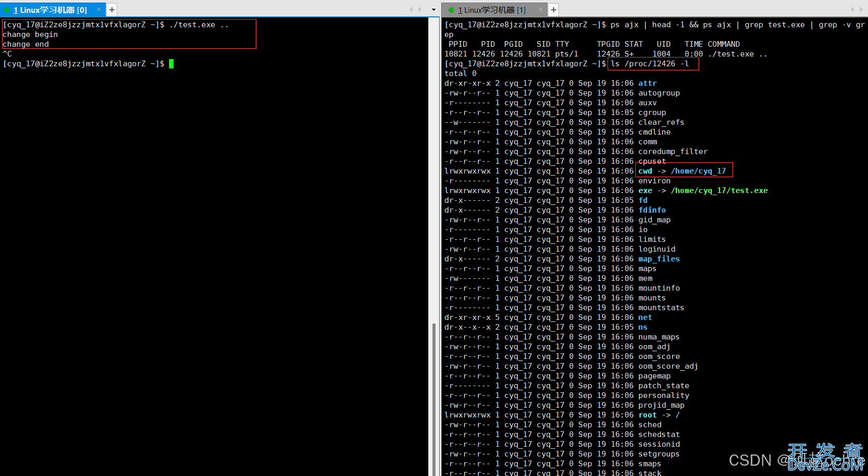Click the 'PPID' column header in ps output

pyautogui.click(x=458, y=44)
